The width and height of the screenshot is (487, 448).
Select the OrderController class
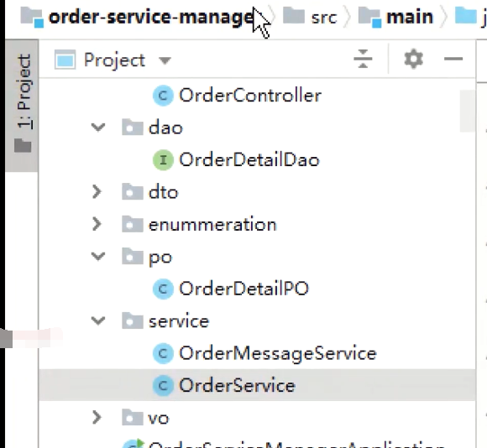pyautogui.click(x=250, y=96)
